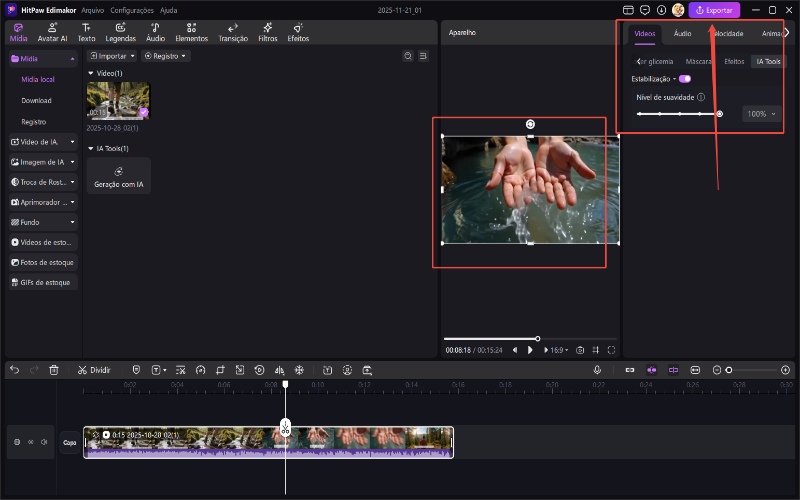Viewport: 800px width, 500px height.
Task: Switch to the Áudio properties tab
Action: click(682, 33)
